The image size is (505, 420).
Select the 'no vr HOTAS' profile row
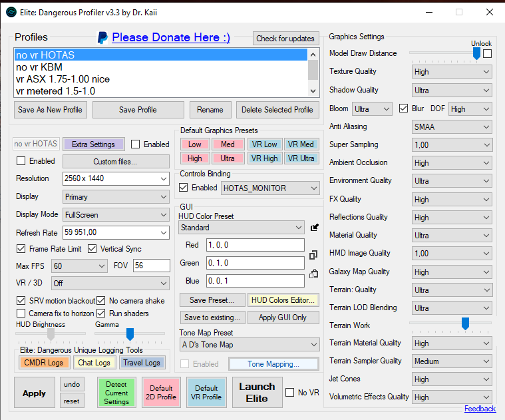click(x=161, y=55)
